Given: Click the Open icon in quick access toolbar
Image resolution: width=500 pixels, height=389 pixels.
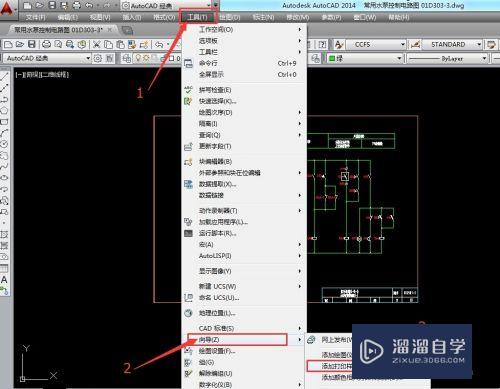Looking at the screenshot, I should [40, 5].
